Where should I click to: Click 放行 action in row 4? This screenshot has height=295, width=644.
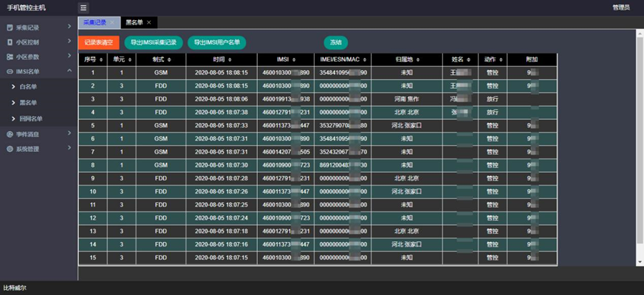[x=493, y=112]
